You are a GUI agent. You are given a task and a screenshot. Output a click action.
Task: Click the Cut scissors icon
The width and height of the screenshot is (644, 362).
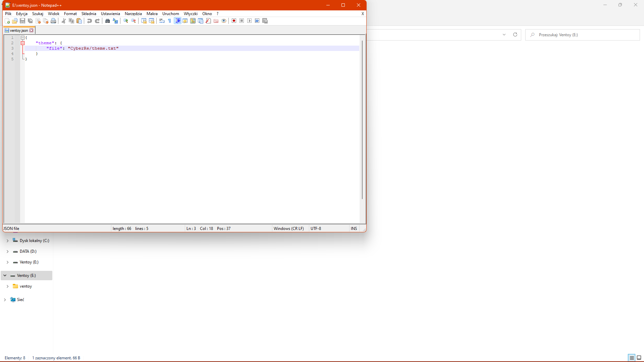[x=64, y=21]
